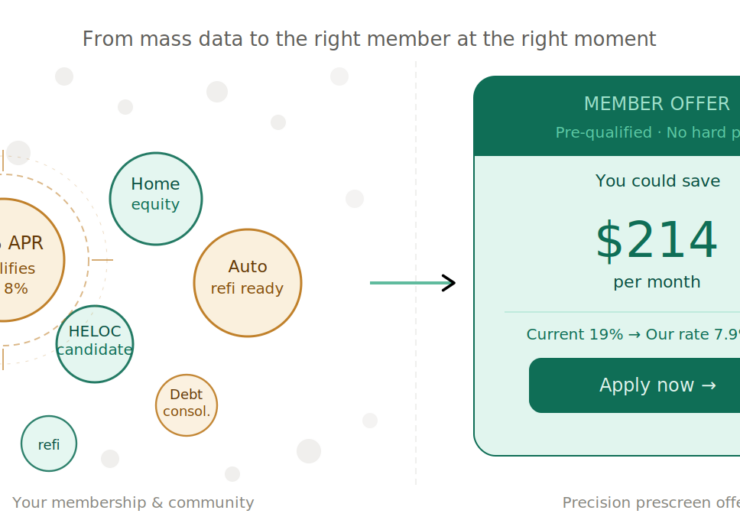
Task: Click the arrow pointing to the offer card
Action: click(412, 283)
